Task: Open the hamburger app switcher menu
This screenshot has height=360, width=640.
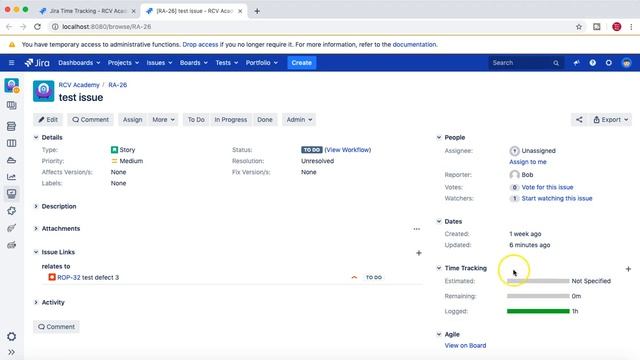Action: [x=11, y=62]
